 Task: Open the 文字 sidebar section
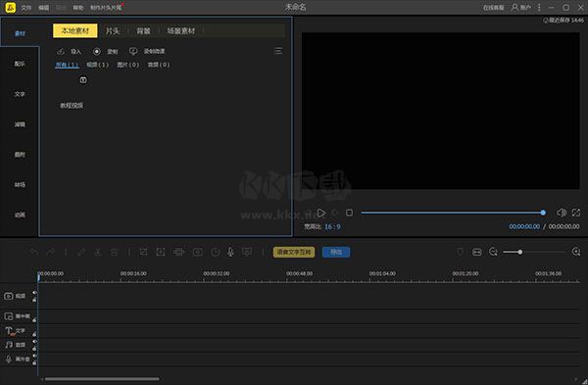coord(20,94)
